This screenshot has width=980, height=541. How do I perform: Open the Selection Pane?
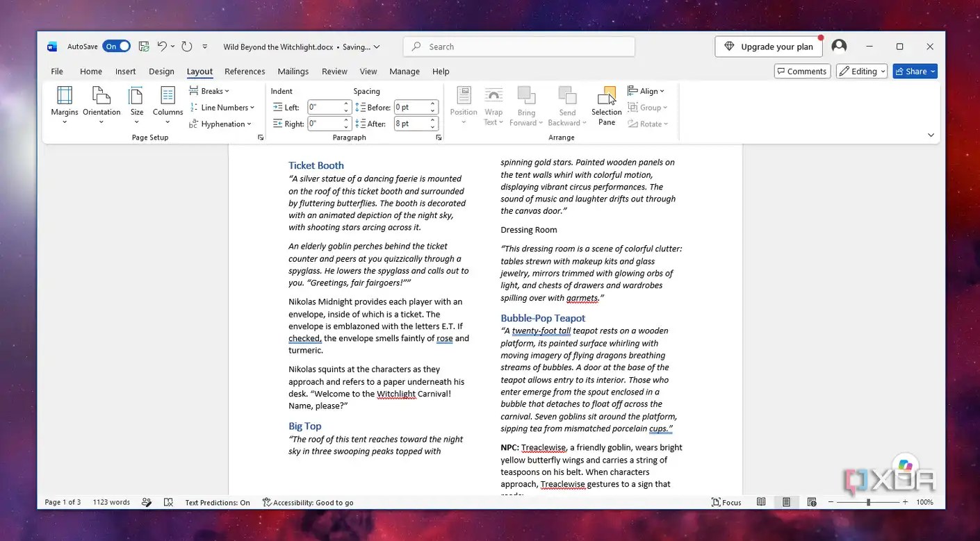[x=607, y=106]
